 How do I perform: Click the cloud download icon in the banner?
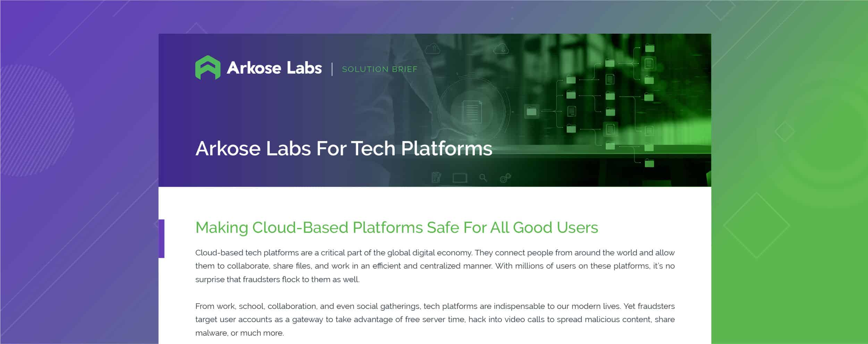[x=501, y=49]
